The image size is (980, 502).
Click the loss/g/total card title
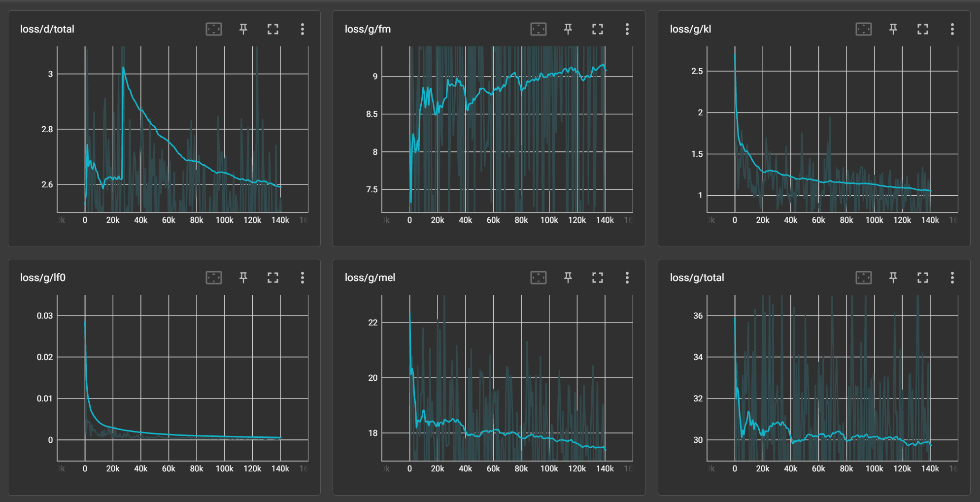[x=697, y=278]
